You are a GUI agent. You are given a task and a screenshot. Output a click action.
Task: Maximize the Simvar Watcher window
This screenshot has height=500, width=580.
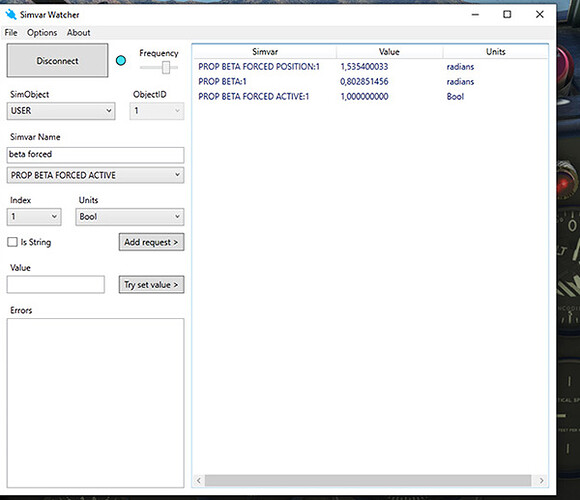click(507, 14)
